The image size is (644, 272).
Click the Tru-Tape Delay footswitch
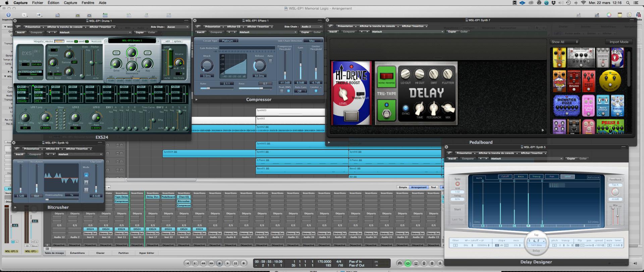[x=386, y=114]
